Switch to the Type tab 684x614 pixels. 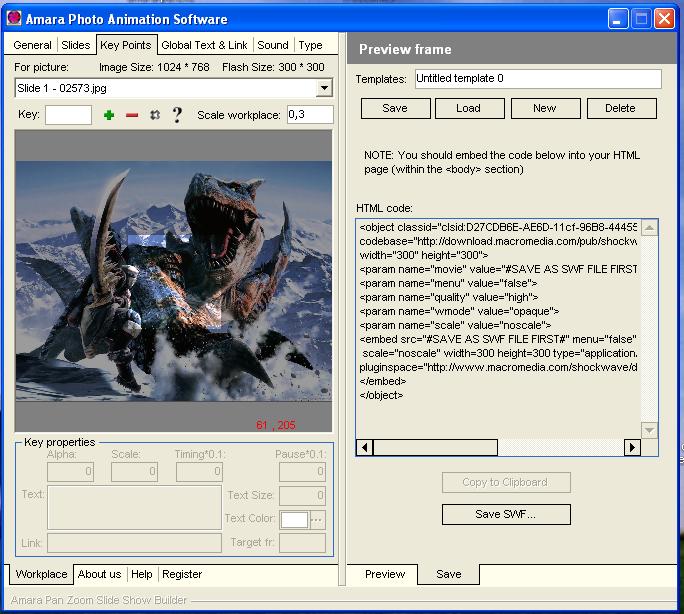click(310, 45)
